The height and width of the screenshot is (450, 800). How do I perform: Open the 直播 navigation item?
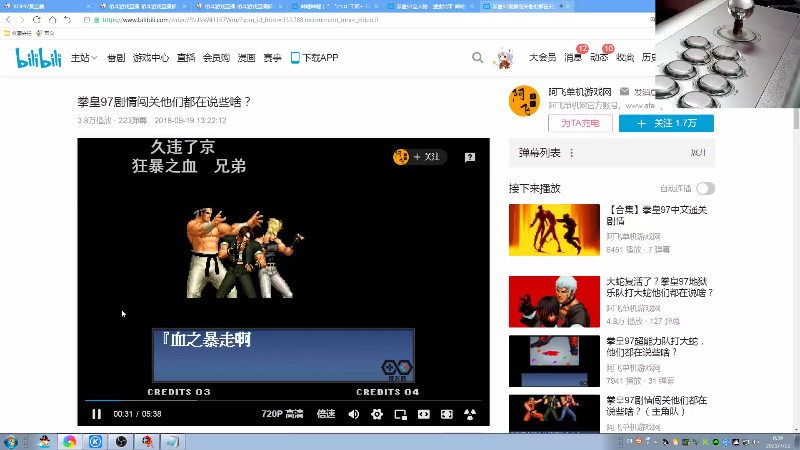pos(186,58)
